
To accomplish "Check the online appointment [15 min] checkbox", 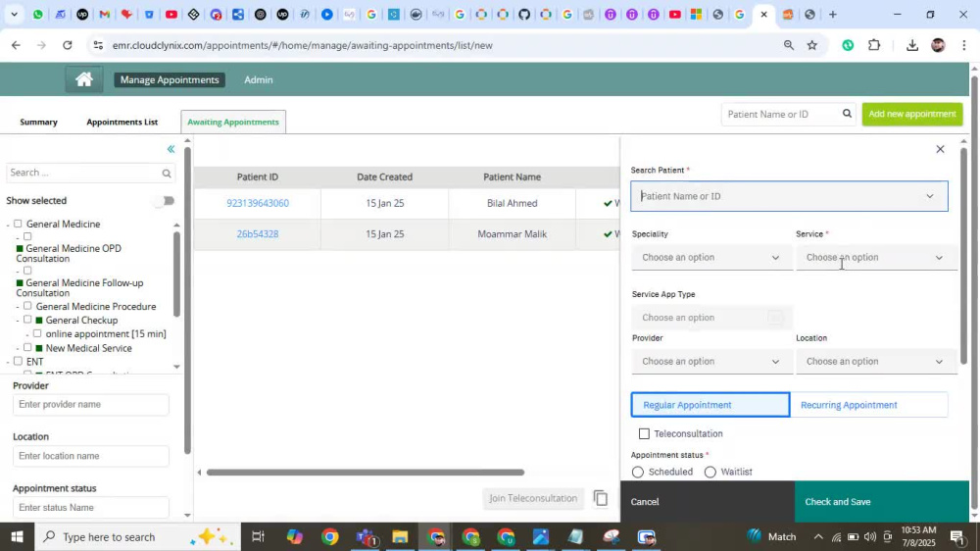I will point(37,333).
